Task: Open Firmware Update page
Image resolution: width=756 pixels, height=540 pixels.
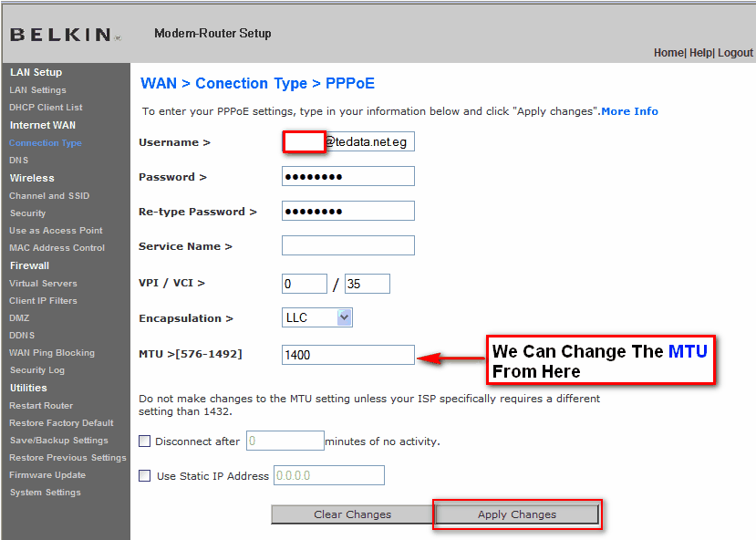Action: 47,475
